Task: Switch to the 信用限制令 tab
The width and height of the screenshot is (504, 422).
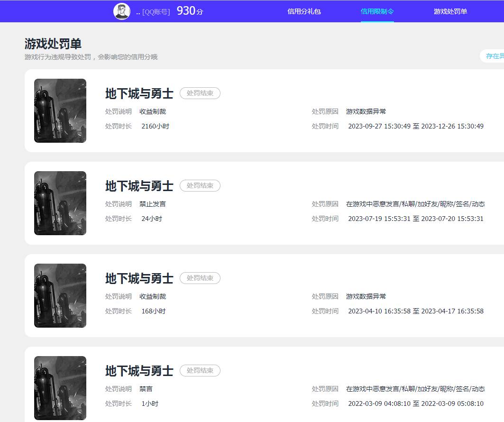Action: pyautogui.click(x=377, y=11)
